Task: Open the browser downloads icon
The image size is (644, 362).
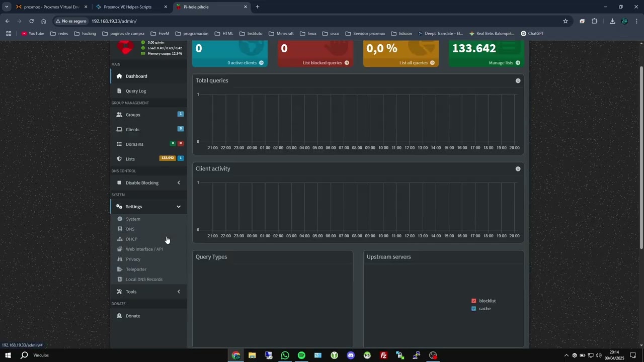Action: click(x=612, y=21)
